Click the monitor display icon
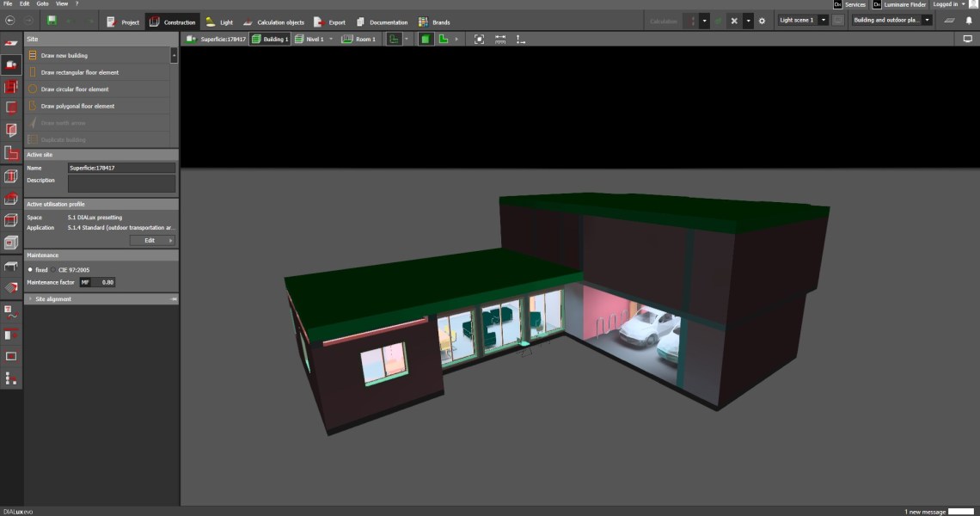 (968, 40)
